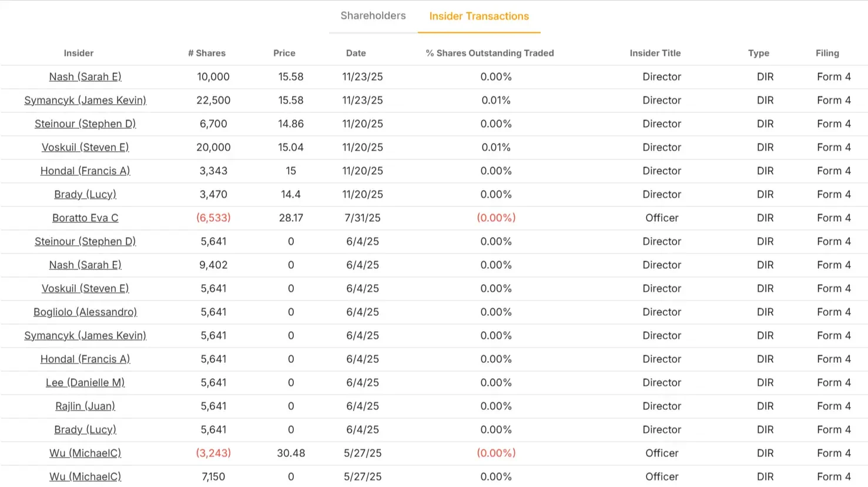Click % Shares Outstanding Traded column header
The image size is (868, 487).
(x=490, y=53)
